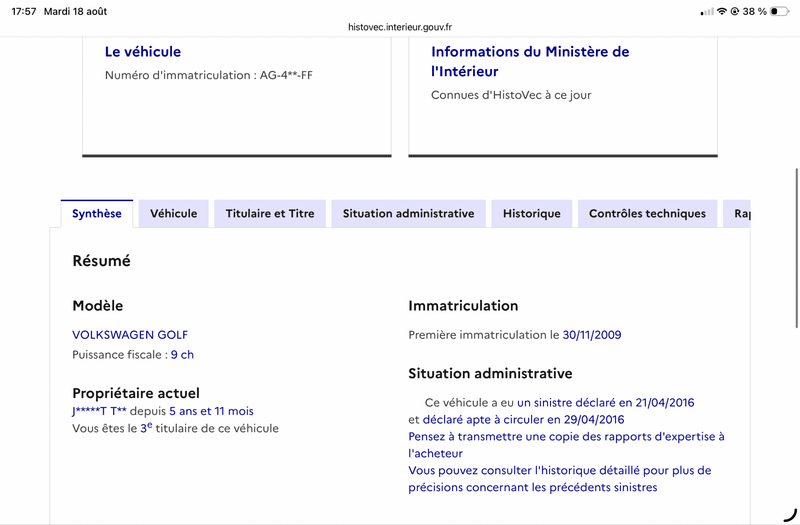Click the sinistre déclaré en 21/04/2016 text
Screen dimensions: 800x525
click(606, 403)
